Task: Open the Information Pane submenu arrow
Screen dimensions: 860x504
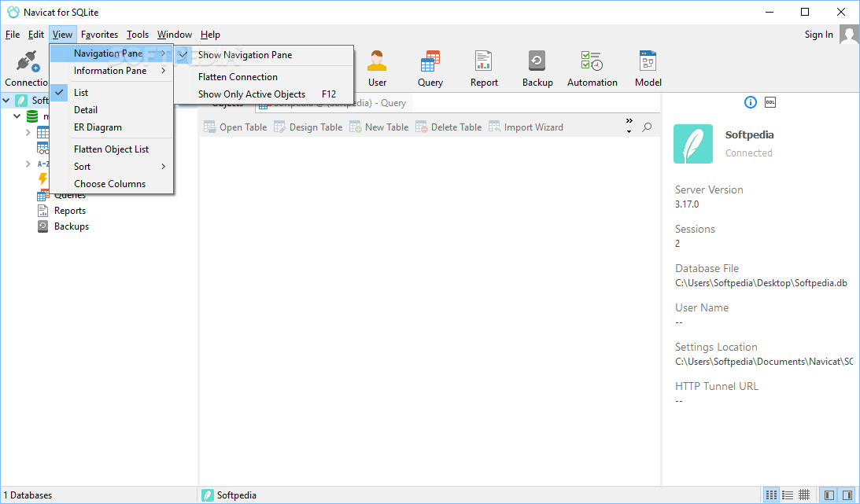Action: click(164, 71)
